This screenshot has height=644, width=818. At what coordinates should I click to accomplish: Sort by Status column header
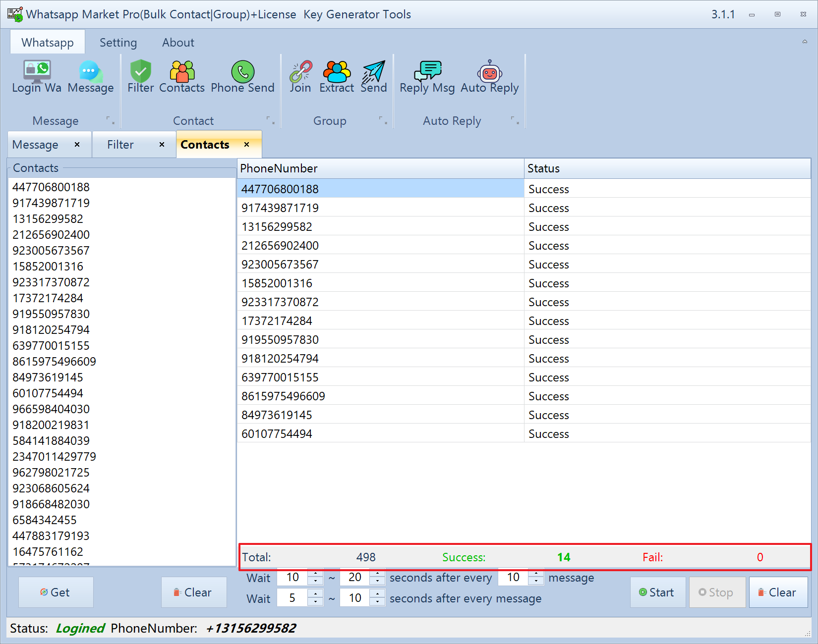coord(667,168)
